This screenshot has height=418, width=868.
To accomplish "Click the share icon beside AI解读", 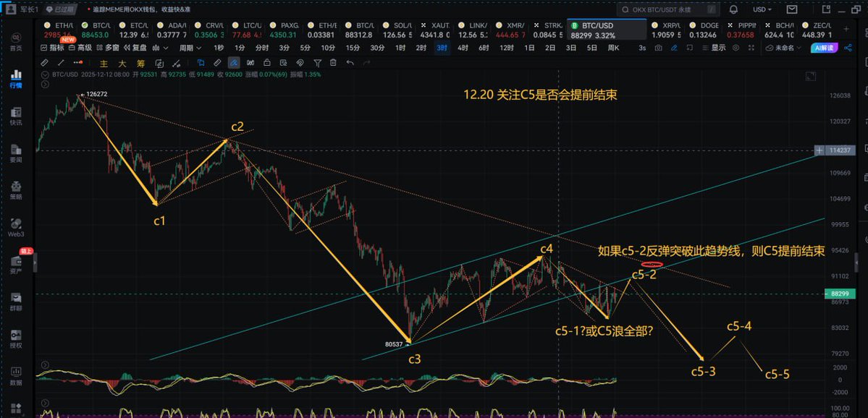I will (848, 48).
